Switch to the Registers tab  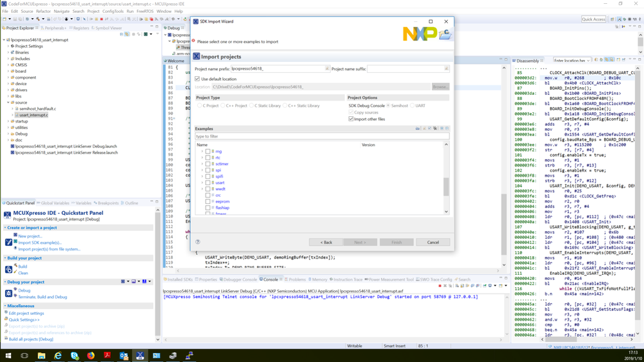click(79, 28)
